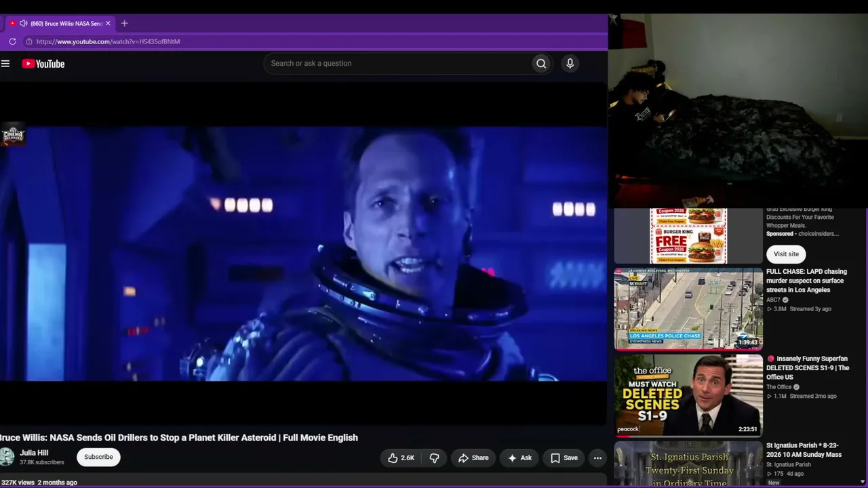Open the YouTube guide hamburger menu

click(5, 64)
